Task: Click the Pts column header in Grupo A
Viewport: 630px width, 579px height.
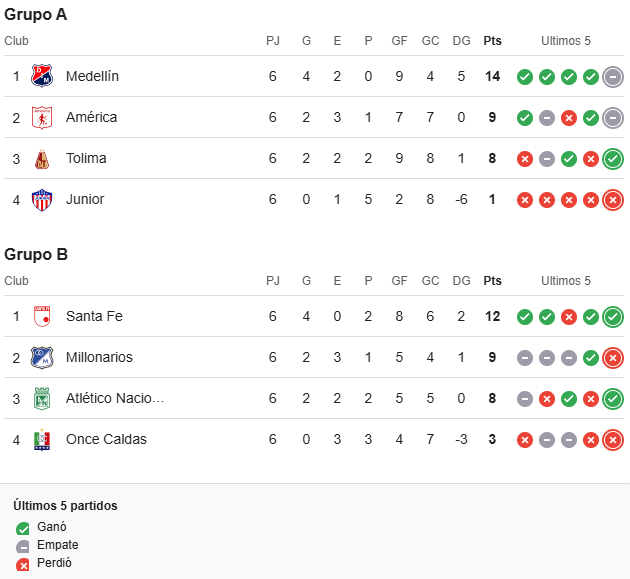Action: coord(492,41)
